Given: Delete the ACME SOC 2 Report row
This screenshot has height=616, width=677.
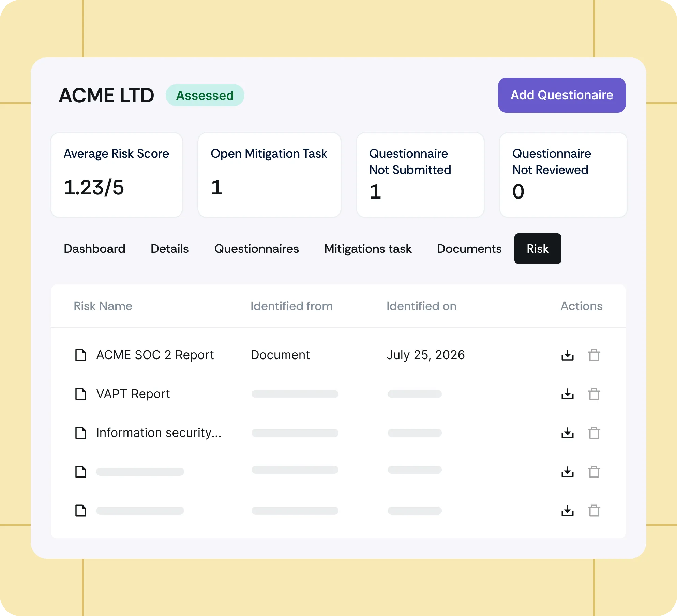Looking at the screenshot, I should tap(594, 355).
